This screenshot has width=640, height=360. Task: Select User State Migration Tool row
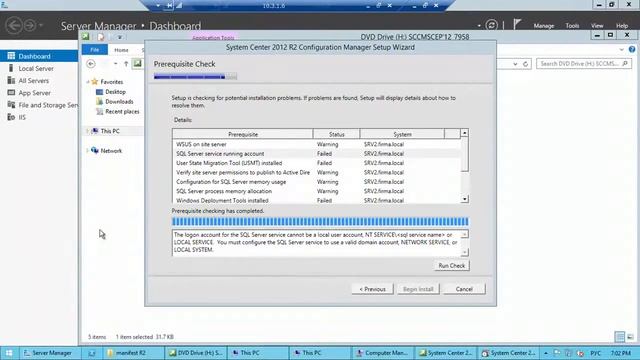point(316,163)
